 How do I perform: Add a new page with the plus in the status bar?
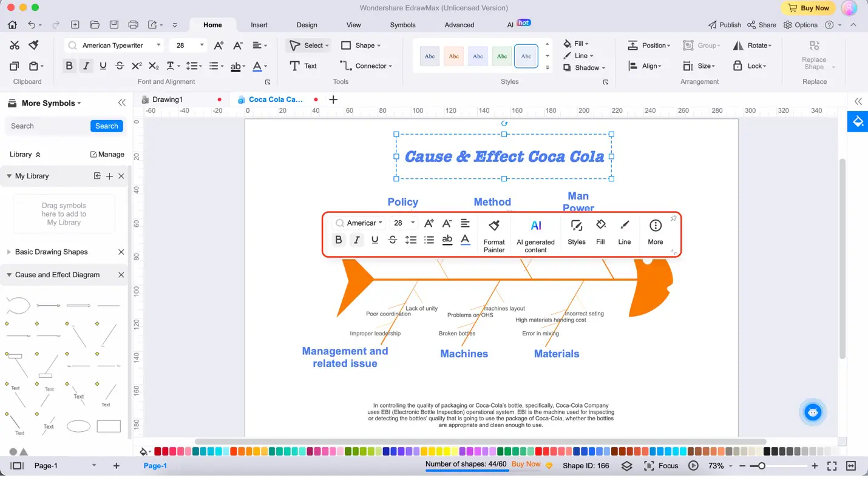point(117,465)
